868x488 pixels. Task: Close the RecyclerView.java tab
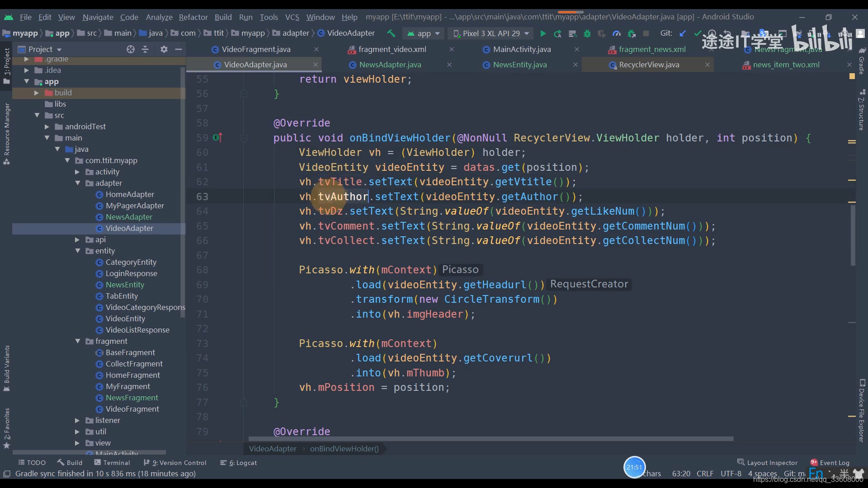tap(707, 65)
